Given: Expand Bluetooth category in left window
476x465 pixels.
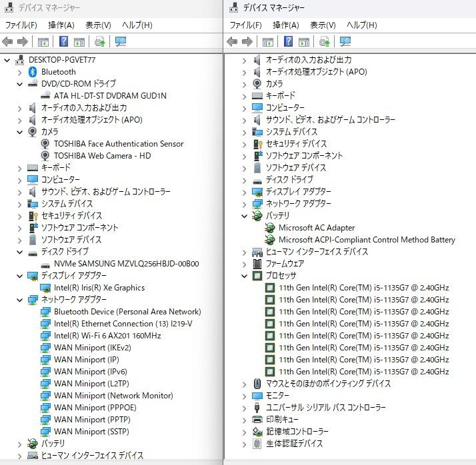Looking at the screenshot, I should click(19, 72).
